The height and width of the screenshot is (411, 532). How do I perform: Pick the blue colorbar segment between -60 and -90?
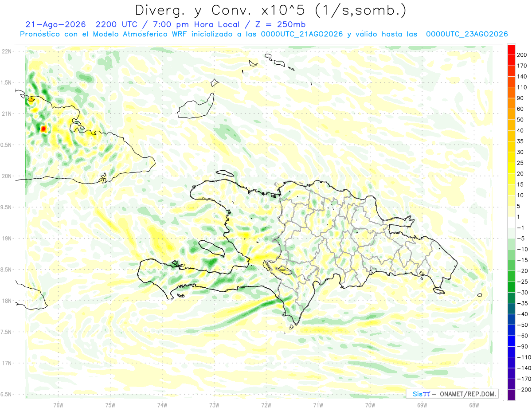(x=511, y=341)
